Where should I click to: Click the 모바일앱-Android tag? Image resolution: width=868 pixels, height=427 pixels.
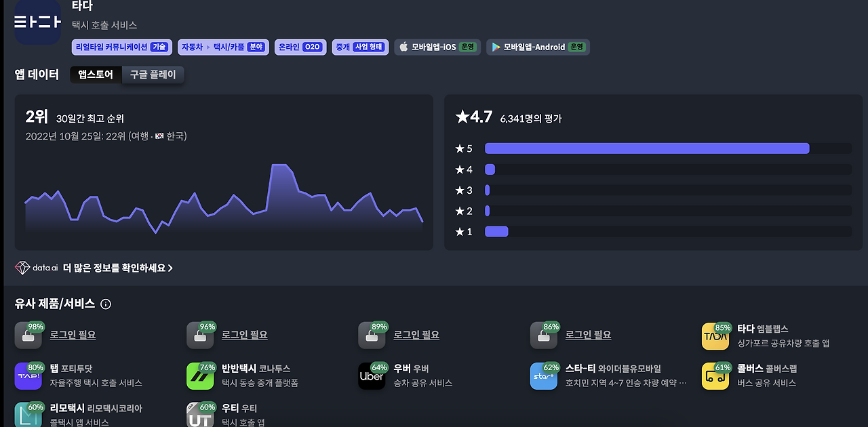(538, 47)
